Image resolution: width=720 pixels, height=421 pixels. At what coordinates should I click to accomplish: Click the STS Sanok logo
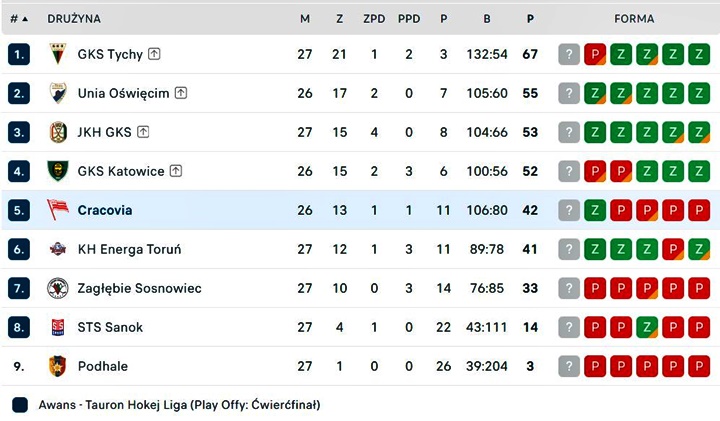[58, 327]
